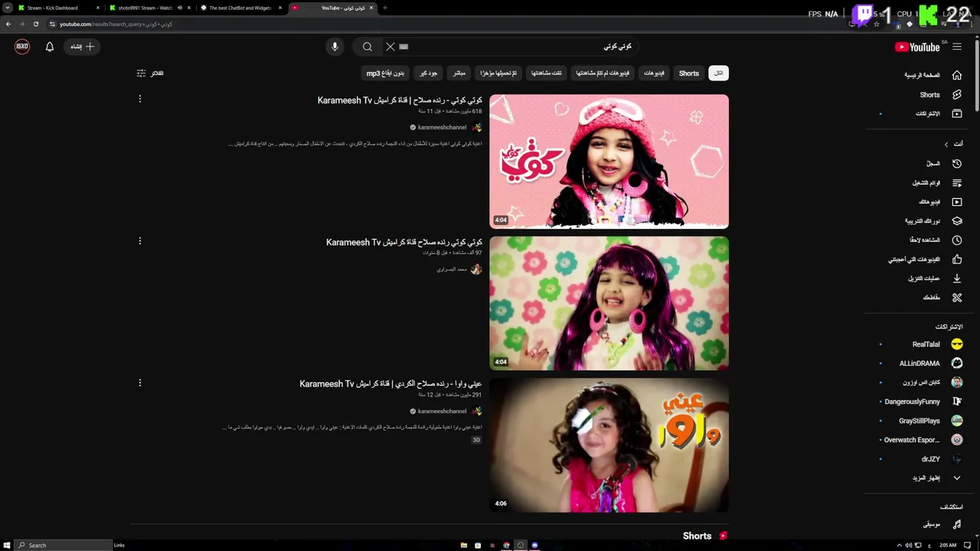980x551 pixels.
Task: Open first video title كوتي كوتي Karameesh Tv
Action: pyautogui.click(x=400, y=100)
